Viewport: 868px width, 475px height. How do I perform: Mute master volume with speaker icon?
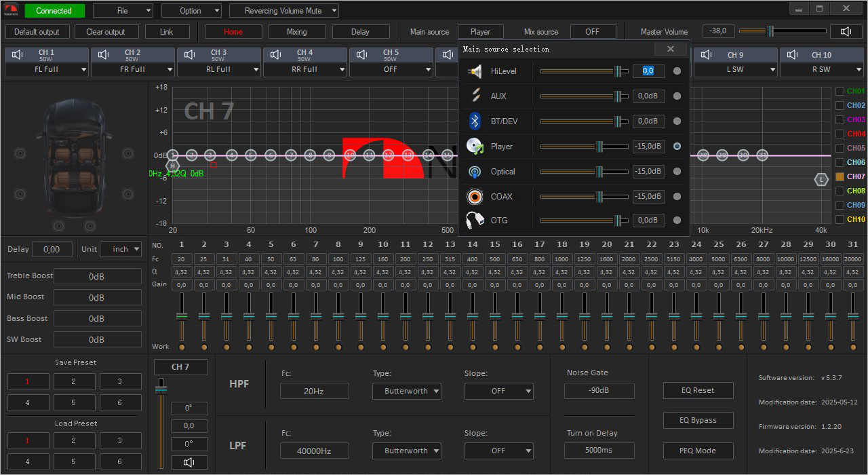pyautogui.click(x=846, y=31)
